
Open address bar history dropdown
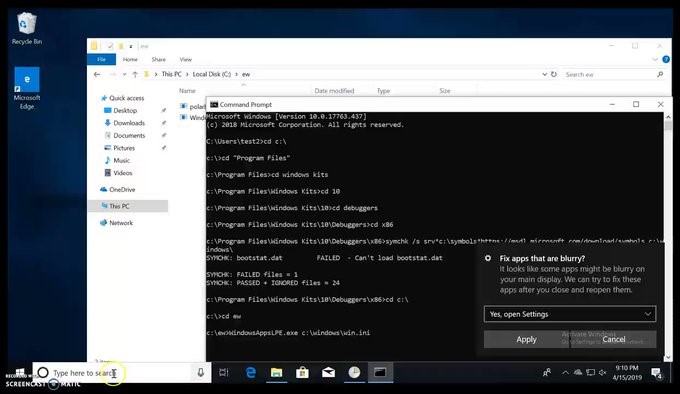(544, 74)
